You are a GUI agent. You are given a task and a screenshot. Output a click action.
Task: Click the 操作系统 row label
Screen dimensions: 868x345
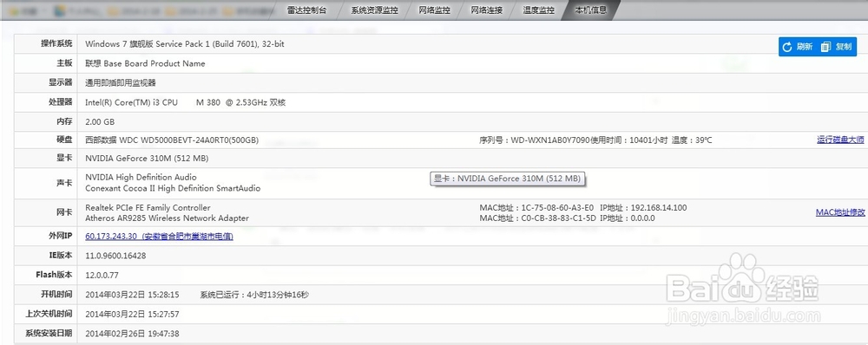click(56, 43)
